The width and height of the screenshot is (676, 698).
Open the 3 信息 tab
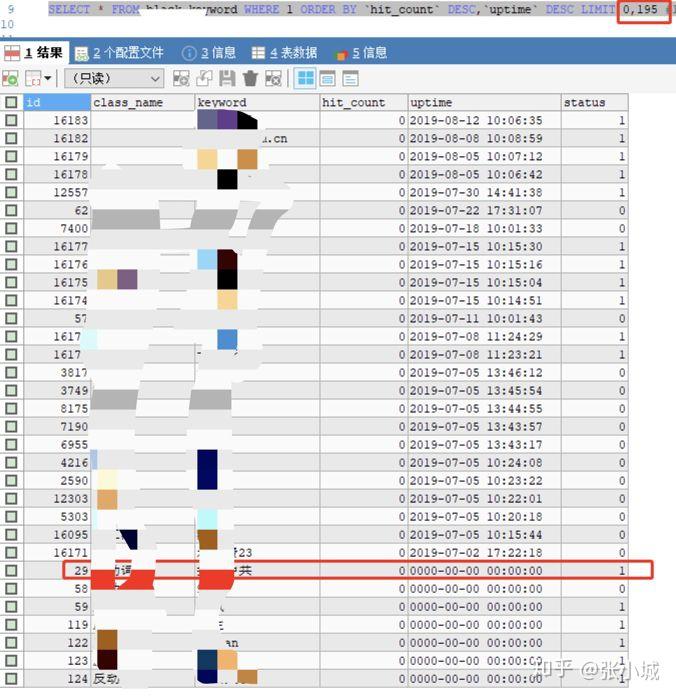209,53
